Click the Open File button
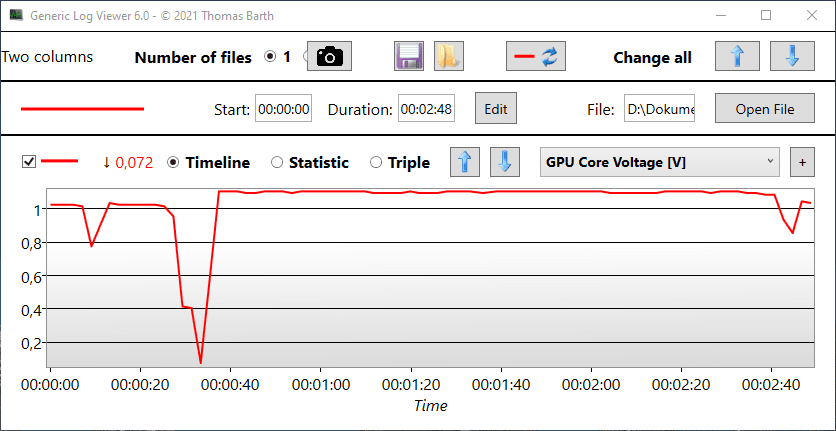This screenshot has width=836, height=431. point(765,109)
